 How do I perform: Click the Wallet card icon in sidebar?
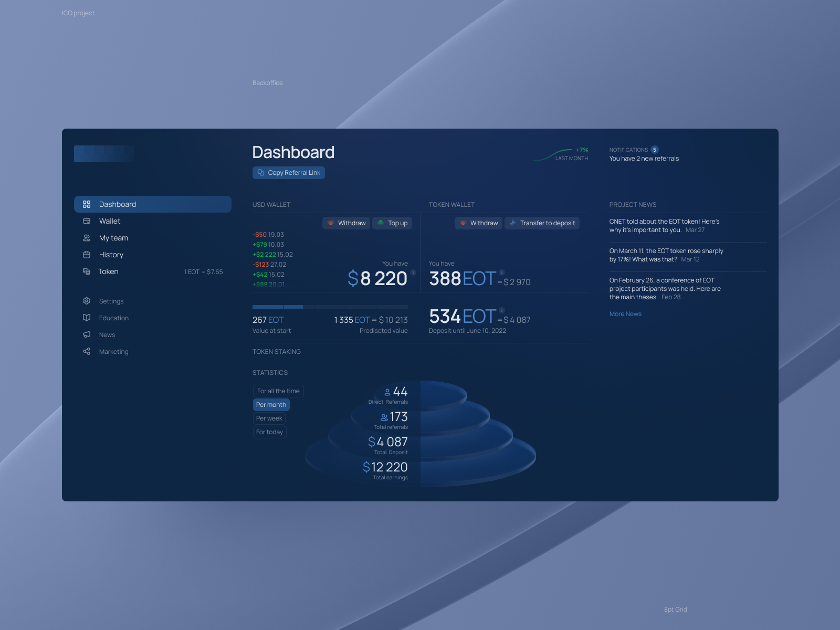pos(87,221)
